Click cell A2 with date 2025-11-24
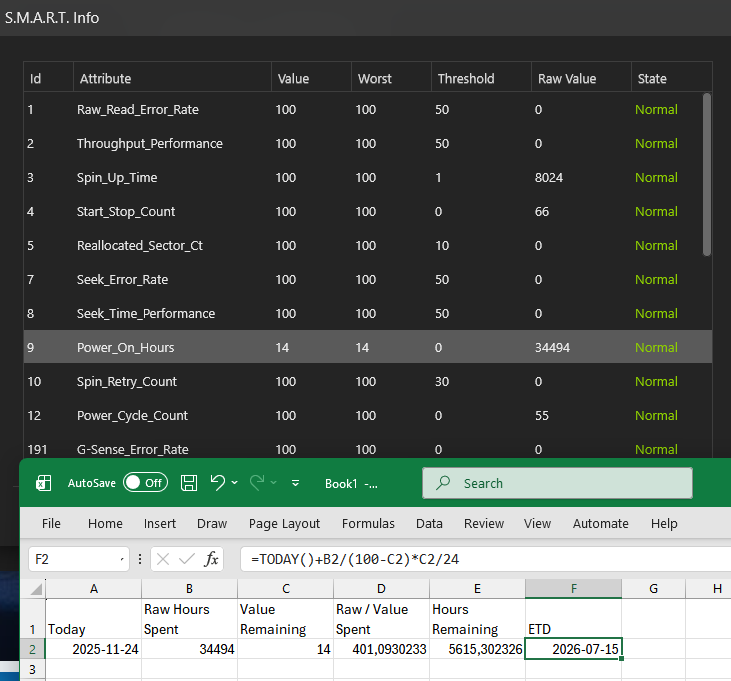This screenshot has height=681, width=731. 94,649
